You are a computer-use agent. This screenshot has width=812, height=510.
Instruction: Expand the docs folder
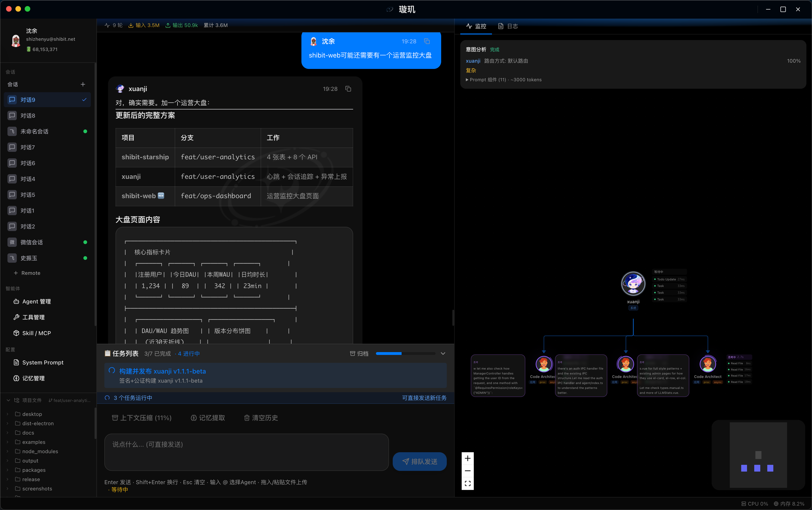7,433
